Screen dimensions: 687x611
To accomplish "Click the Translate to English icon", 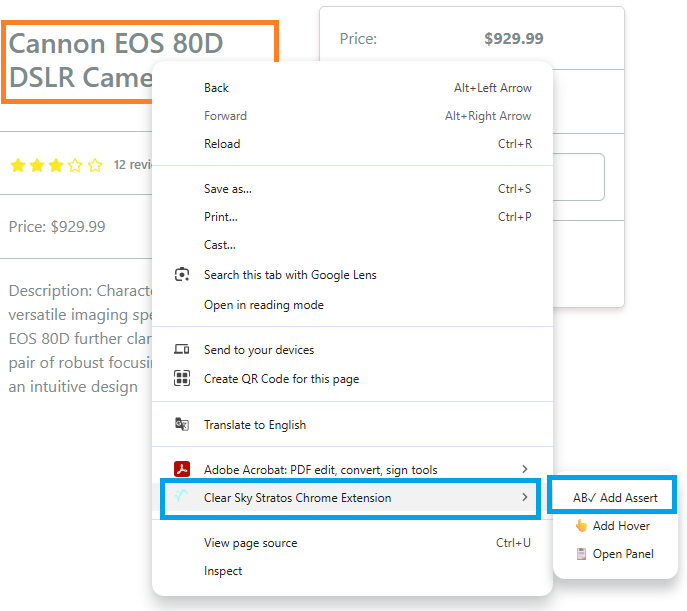I will (x=182, y=425).
